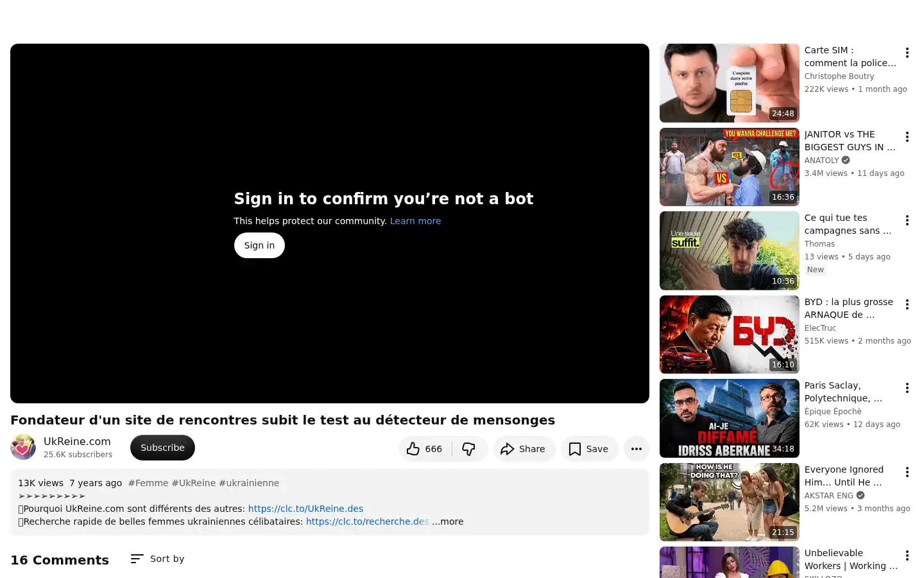This screenshot has width=924, height=578.
Task: Visit ANATOLY channel
Action: pyautogui.click(x=822, y=161)
